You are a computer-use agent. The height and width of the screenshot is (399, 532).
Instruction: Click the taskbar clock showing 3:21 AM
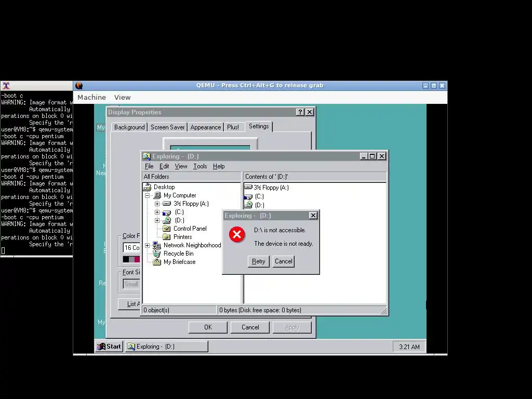pyautogui.click(x=409, y=347)
